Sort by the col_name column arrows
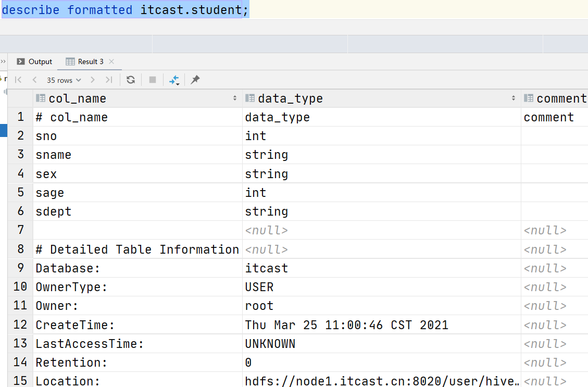The height and width of the screenshot is (387, 588). (235, 98)
